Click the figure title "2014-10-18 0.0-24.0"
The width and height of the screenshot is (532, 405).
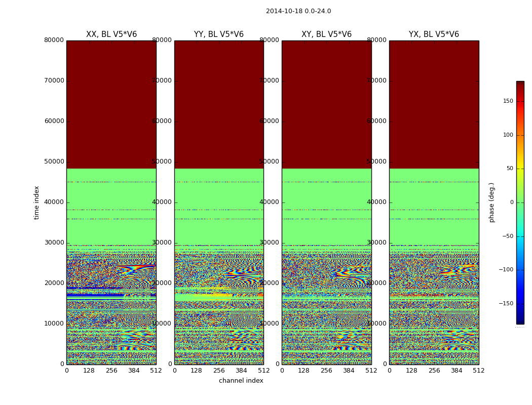(298, 11)
